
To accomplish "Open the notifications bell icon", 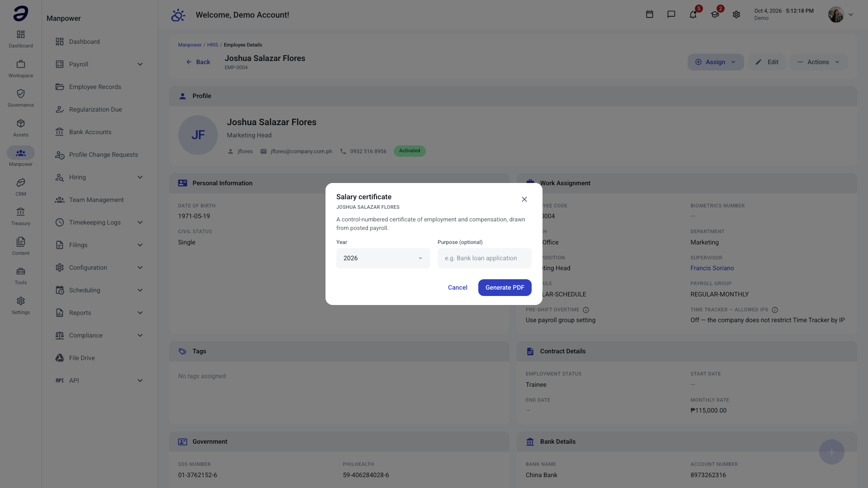I will (x=693, y=14).
